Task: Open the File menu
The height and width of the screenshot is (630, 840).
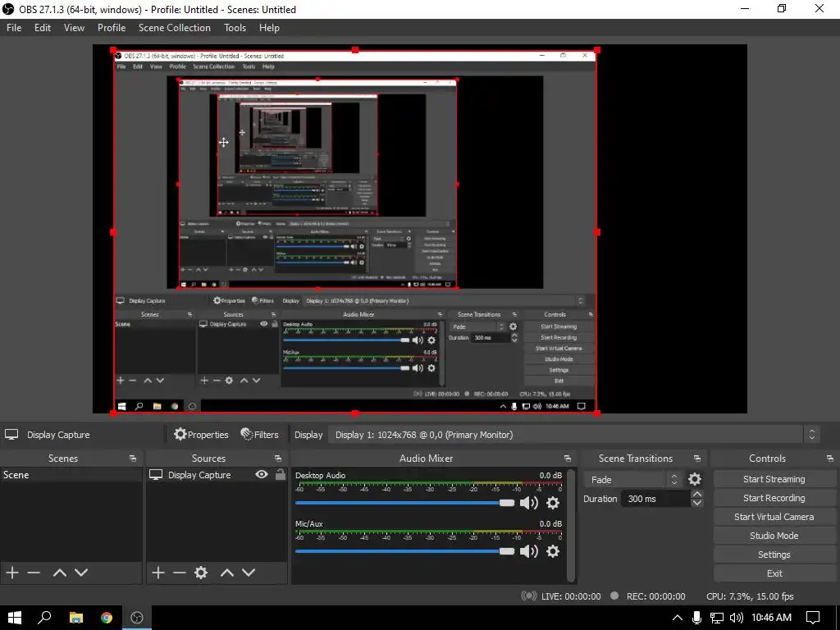Action: 14,28
